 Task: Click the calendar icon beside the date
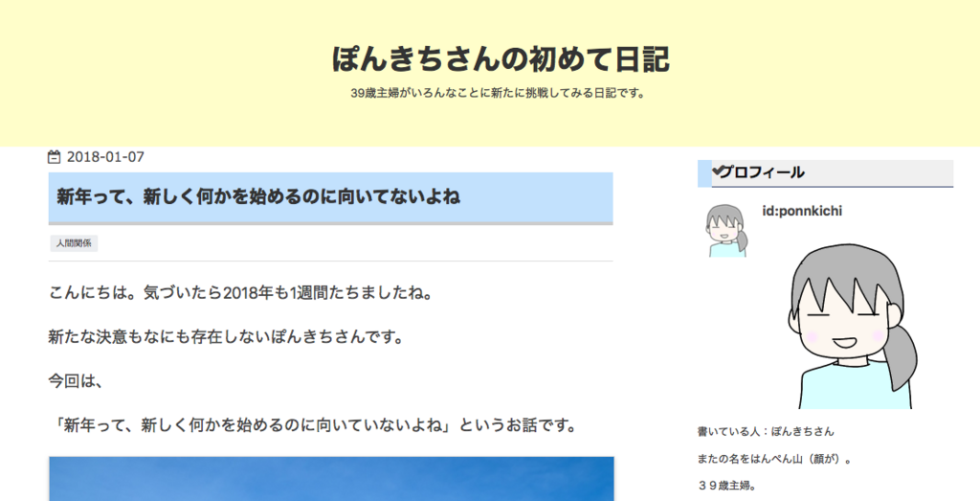click(x=55, y=157)
